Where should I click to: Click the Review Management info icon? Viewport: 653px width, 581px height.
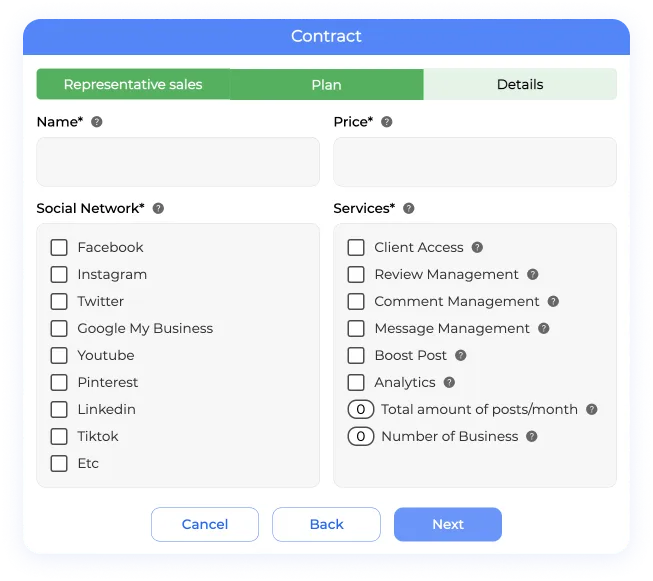[533, 274]
